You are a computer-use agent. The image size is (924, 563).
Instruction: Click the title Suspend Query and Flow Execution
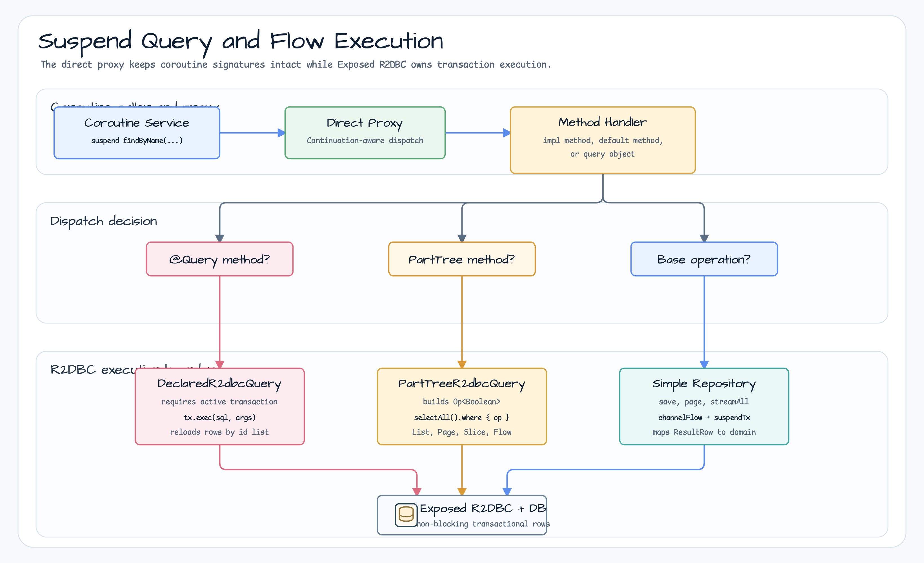[x=241, y=42]
